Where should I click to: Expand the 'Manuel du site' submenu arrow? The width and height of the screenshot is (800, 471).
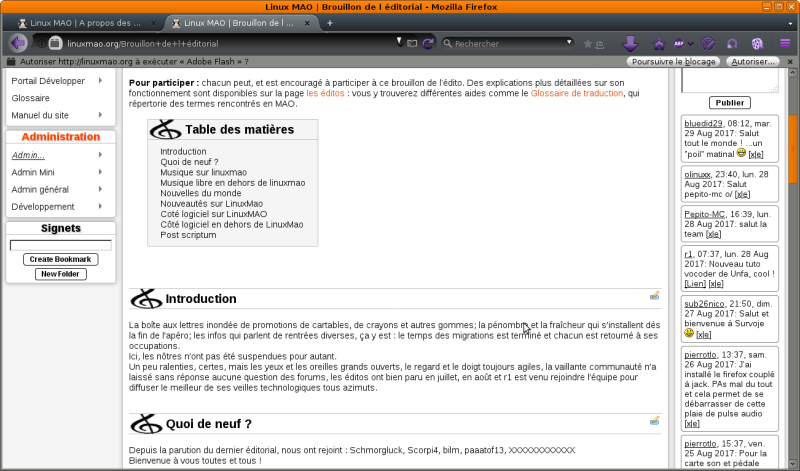pos(101,115)
